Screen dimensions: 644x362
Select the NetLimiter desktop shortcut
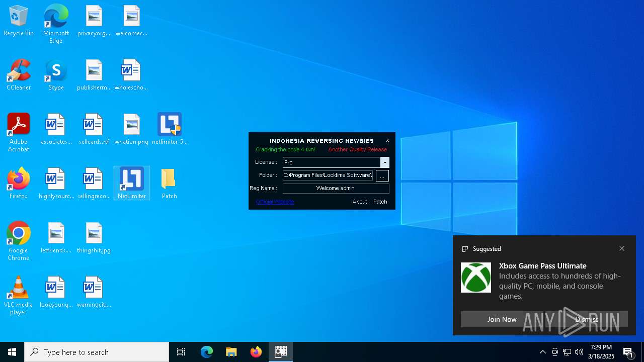tap(132, 183)
